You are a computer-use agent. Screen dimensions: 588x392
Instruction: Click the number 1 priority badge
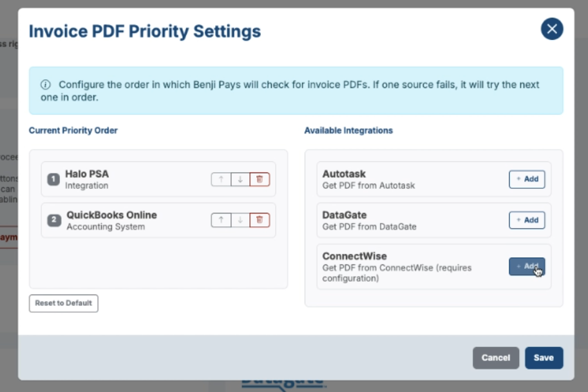53,179
